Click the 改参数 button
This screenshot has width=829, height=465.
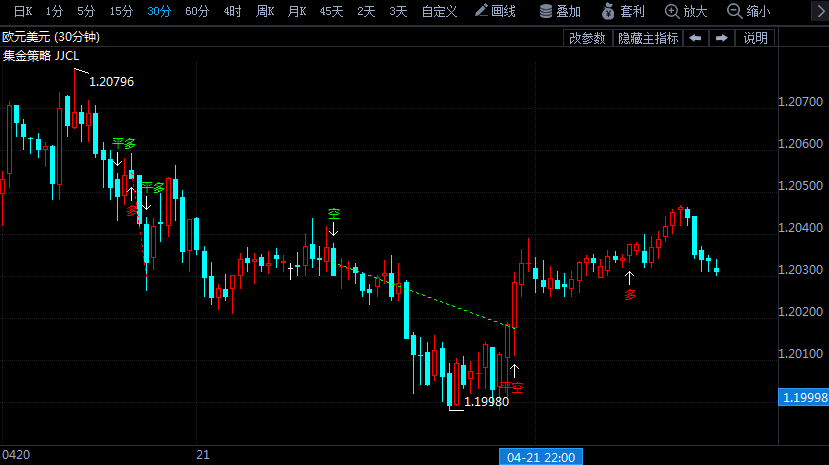click(587, 38)
